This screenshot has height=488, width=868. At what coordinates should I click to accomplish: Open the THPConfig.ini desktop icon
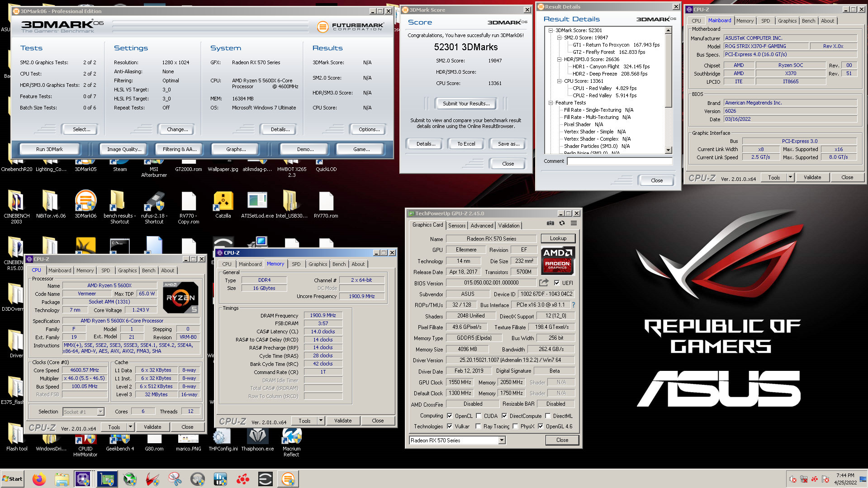click(223, 439)
